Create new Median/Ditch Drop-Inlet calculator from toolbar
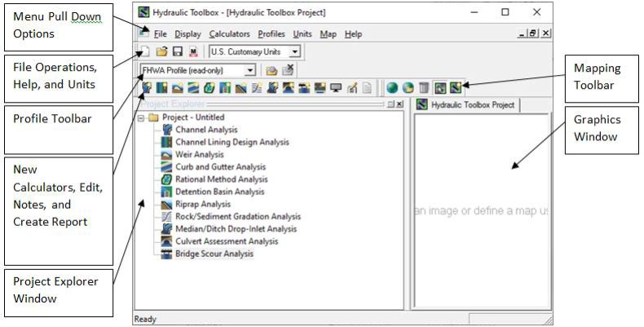 272,87
